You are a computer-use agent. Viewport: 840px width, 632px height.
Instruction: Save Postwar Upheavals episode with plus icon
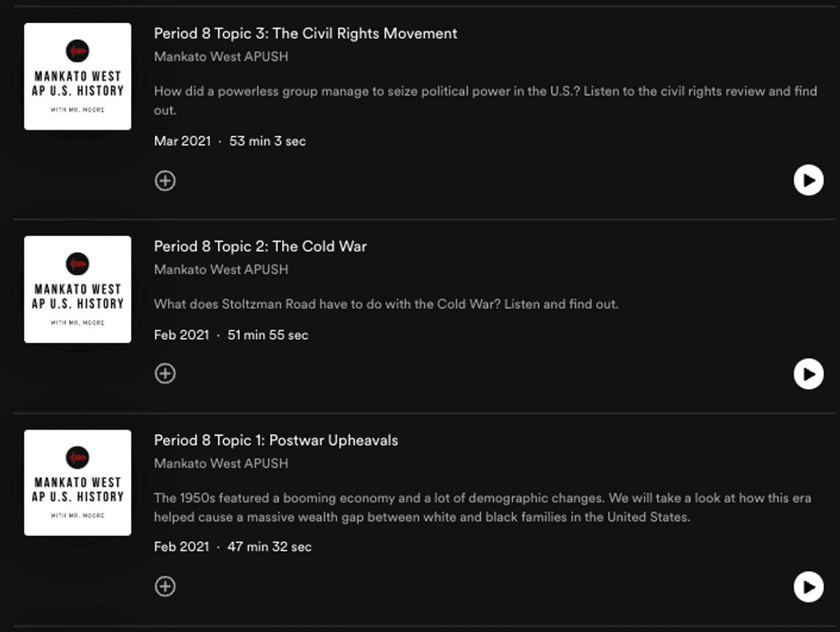pos(165,587)
